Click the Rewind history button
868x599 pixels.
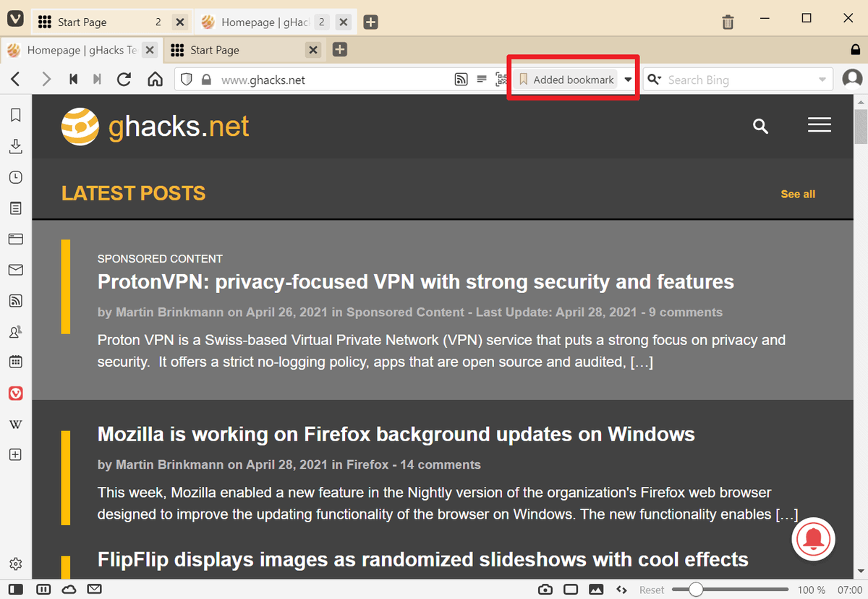[73, 80]
